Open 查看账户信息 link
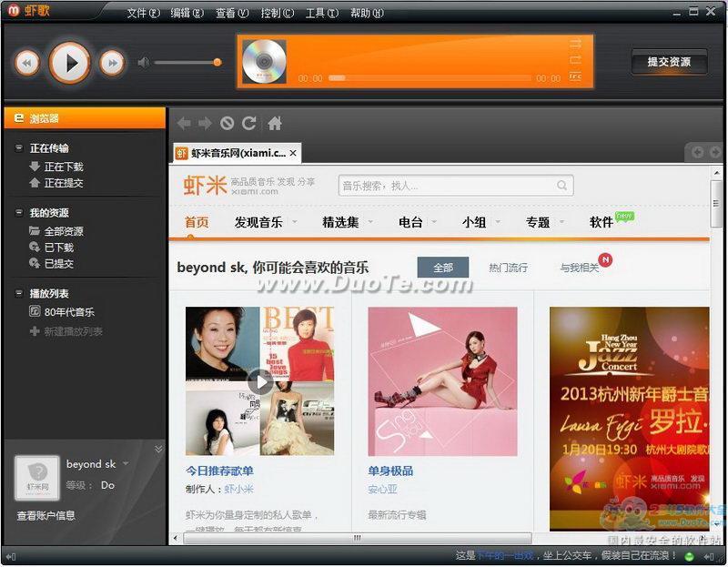 pyautogui.click(x=46, y=515)
